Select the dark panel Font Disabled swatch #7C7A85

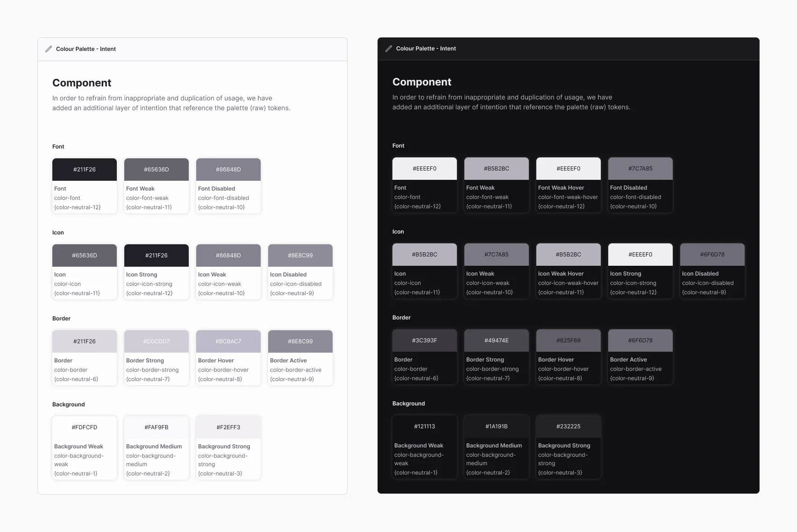pos(640,169)
